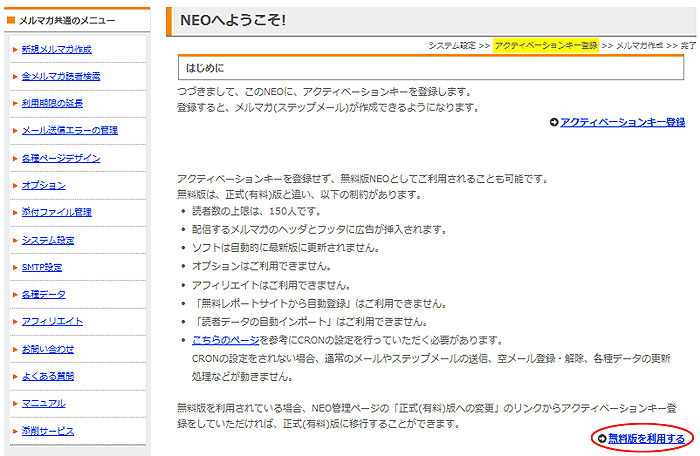Click the 読者数の上限は、150人です bullet text

point(256,211)
